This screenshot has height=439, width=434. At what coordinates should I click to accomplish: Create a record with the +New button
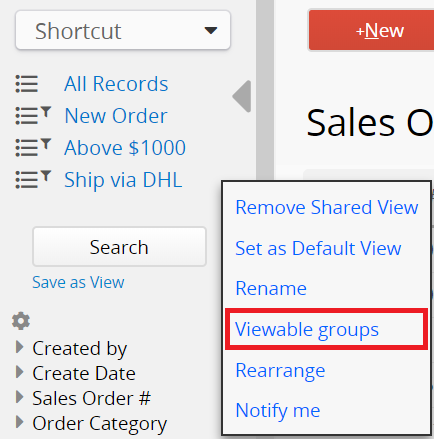click(371, 30)
